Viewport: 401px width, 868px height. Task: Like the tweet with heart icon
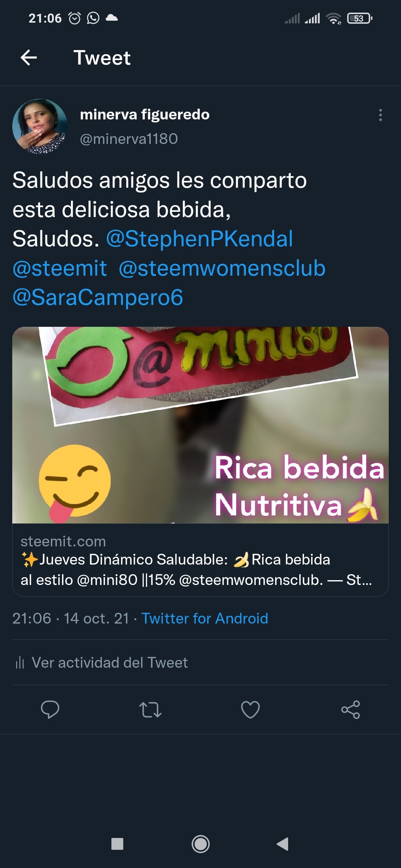click(250, 709)
